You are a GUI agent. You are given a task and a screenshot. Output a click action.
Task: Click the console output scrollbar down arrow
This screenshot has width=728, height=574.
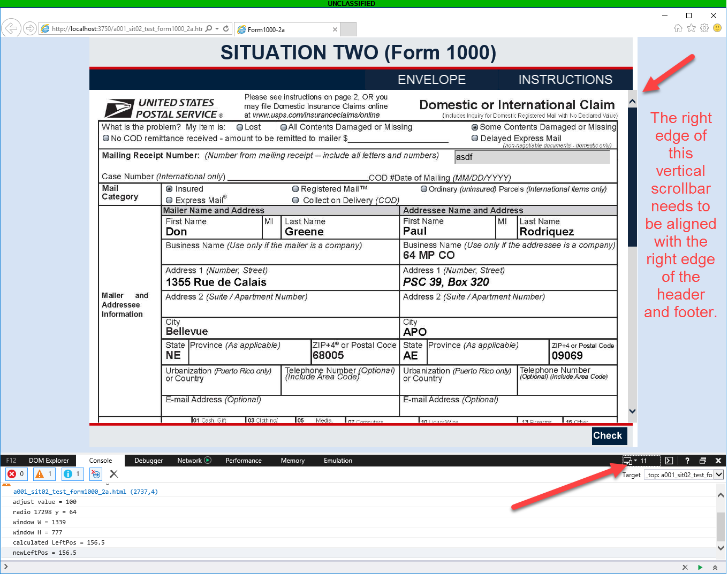coord(721,548)
